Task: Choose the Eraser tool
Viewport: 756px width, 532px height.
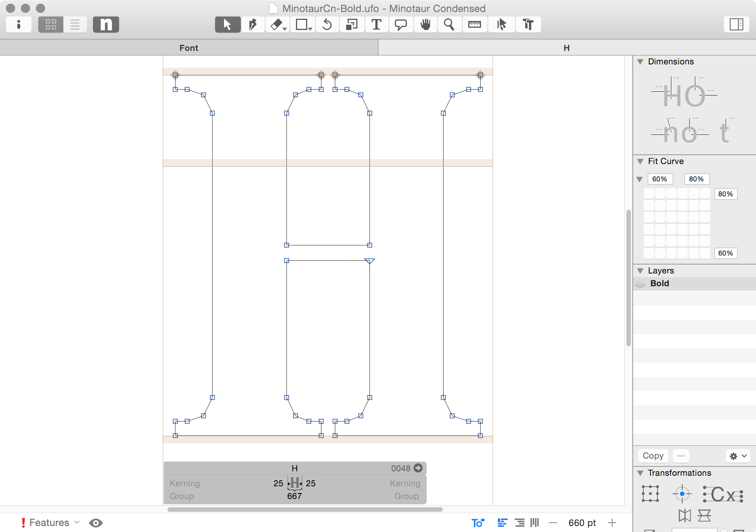Action: coord(276,25)
